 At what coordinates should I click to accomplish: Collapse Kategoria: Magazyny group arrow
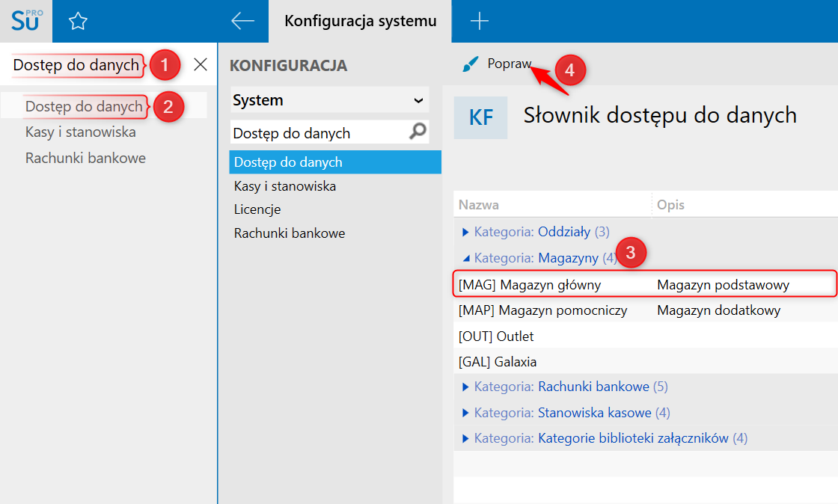tap(466, 258)
